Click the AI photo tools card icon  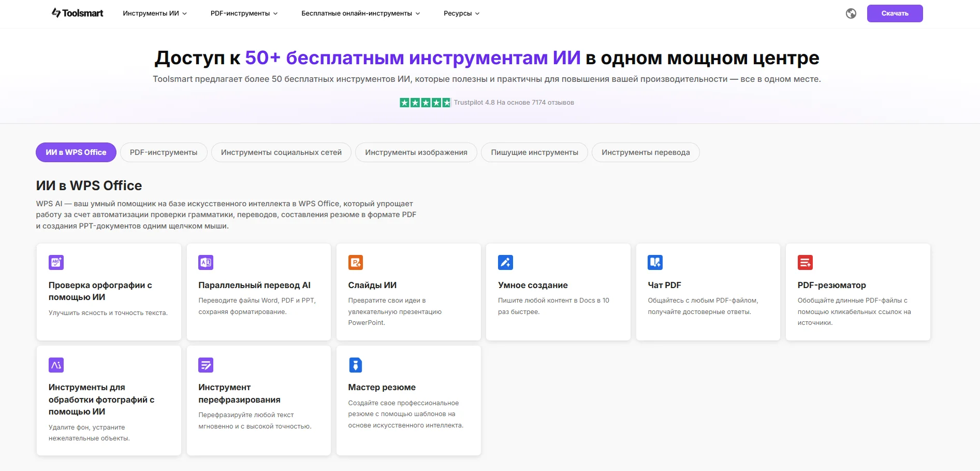[x=56, y=365]
